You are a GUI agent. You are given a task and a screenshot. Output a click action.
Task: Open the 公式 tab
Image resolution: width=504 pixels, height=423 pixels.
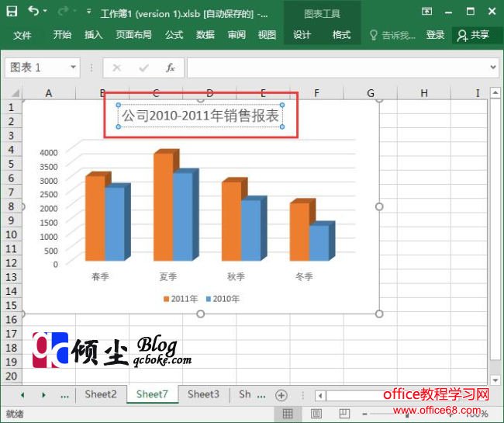coord(174,34)
